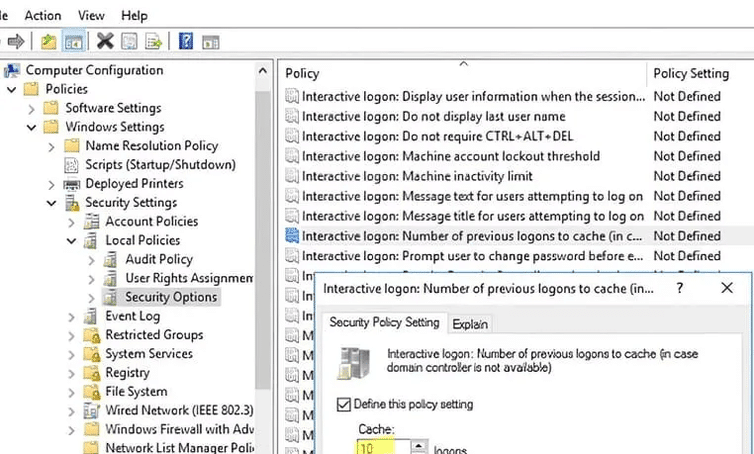Click the blue Help toolbar icon
Screen dimensions: 754x454
tap(185, 41)
